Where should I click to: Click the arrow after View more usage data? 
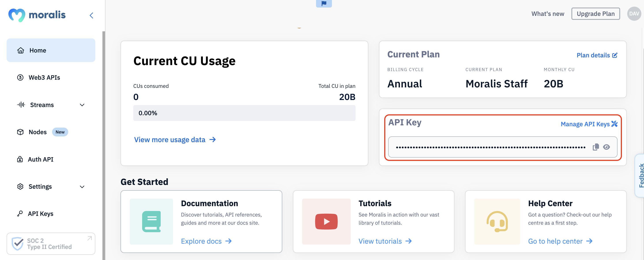point(213,139)
